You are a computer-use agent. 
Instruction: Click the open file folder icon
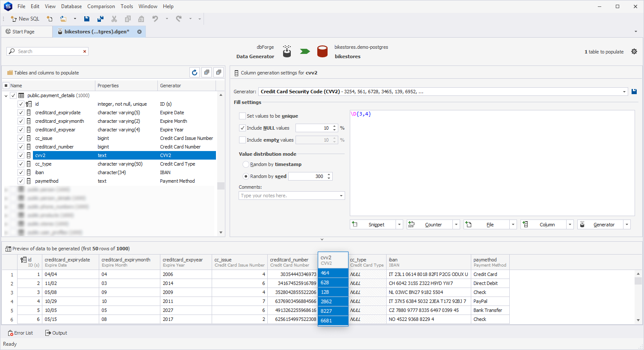coord(63,19)
